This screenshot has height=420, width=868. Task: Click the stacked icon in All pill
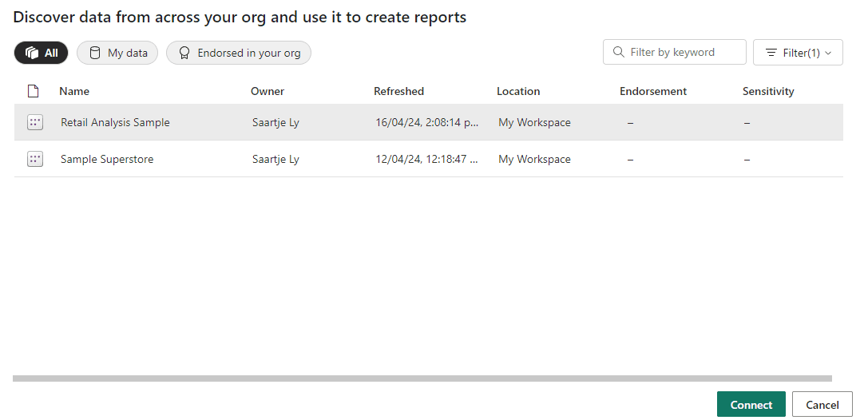(x=32, y=53)
